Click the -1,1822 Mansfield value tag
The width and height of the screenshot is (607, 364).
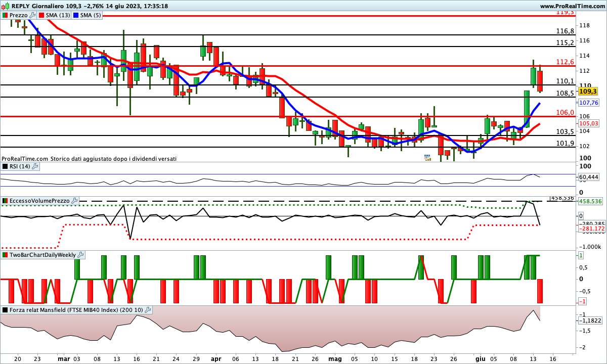[590, 321]
